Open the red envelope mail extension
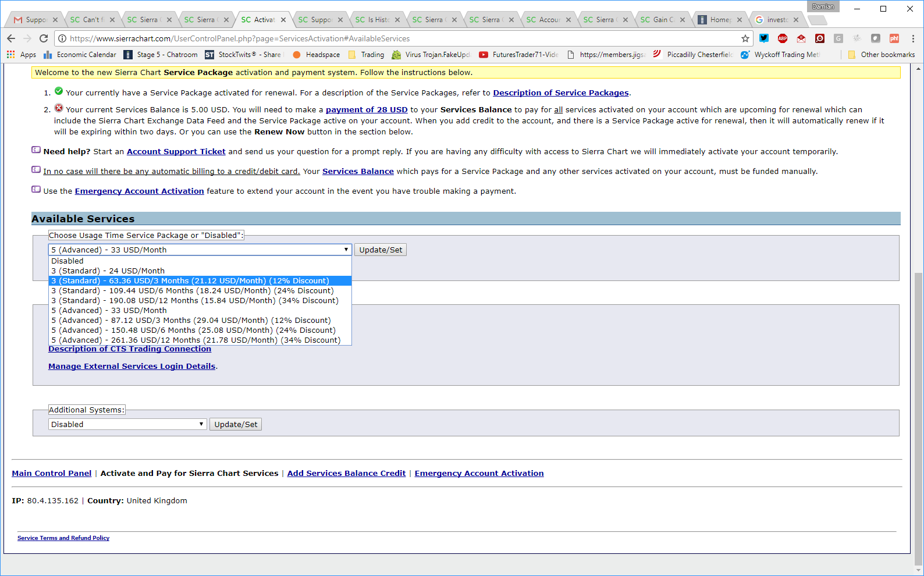The image size is (924, 576). (801, 38)
